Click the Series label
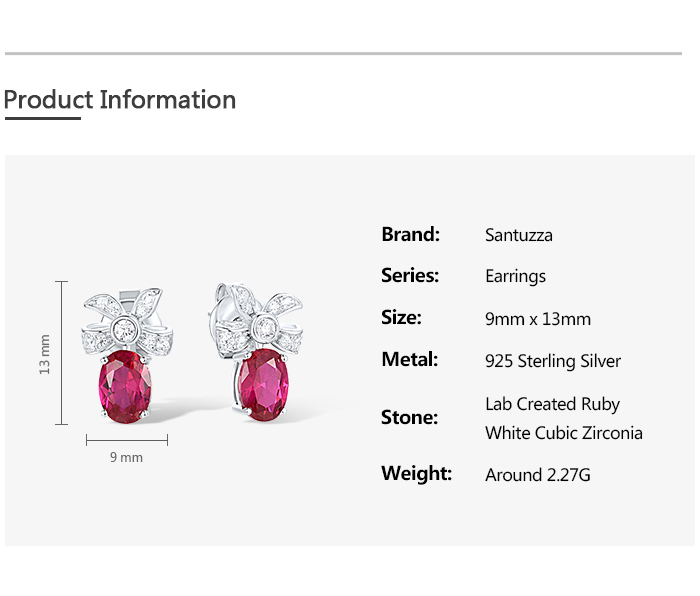The width and height of the screenshot is (700, 596). (410, 276)
